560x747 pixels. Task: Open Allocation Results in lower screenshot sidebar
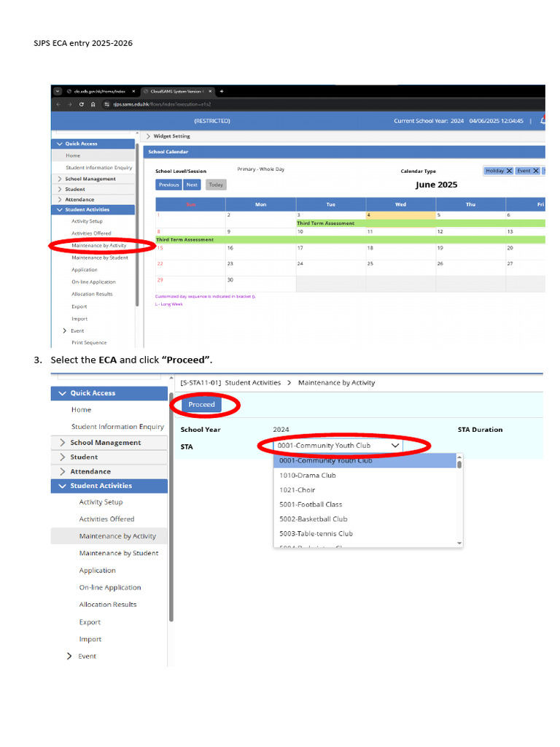(x=108, y=605)
